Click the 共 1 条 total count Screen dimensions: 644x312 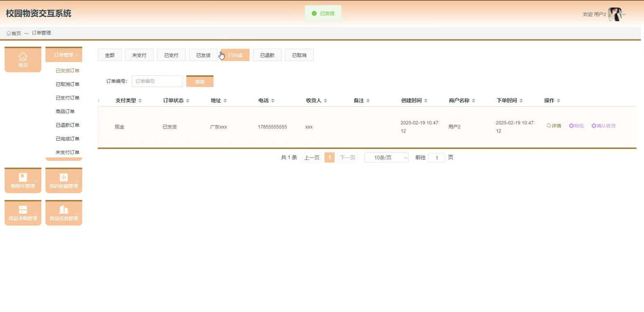coord(289,158)
